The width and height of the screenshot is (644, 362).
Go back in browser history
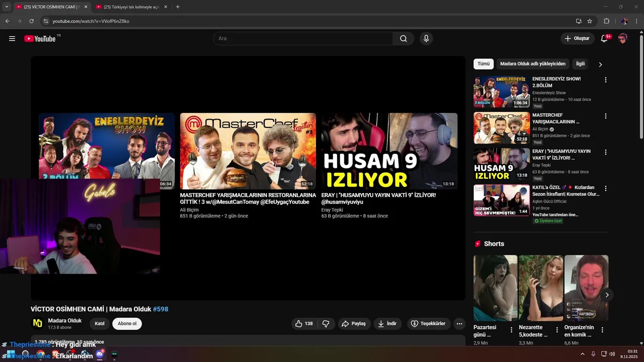tap(7, 21)
